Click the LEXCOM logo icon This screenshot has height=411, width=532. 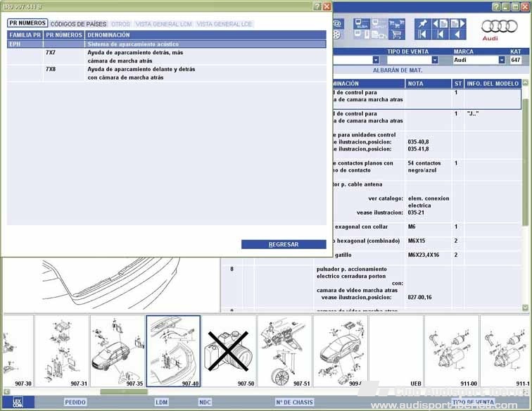coord(18,403)
